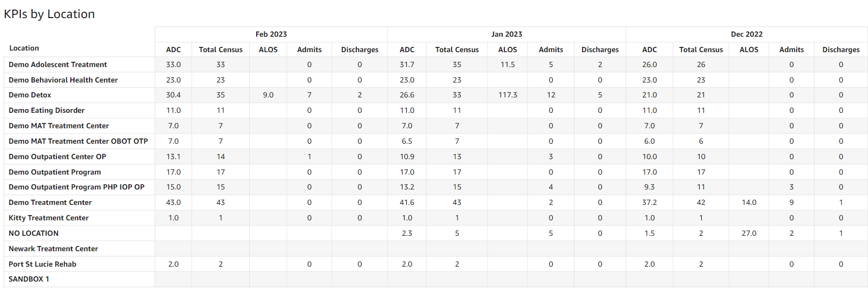Select the NO LOCATION row label
Image resolution: width=868 pixels, height=289 pixels.
click(x=34, y=233)
